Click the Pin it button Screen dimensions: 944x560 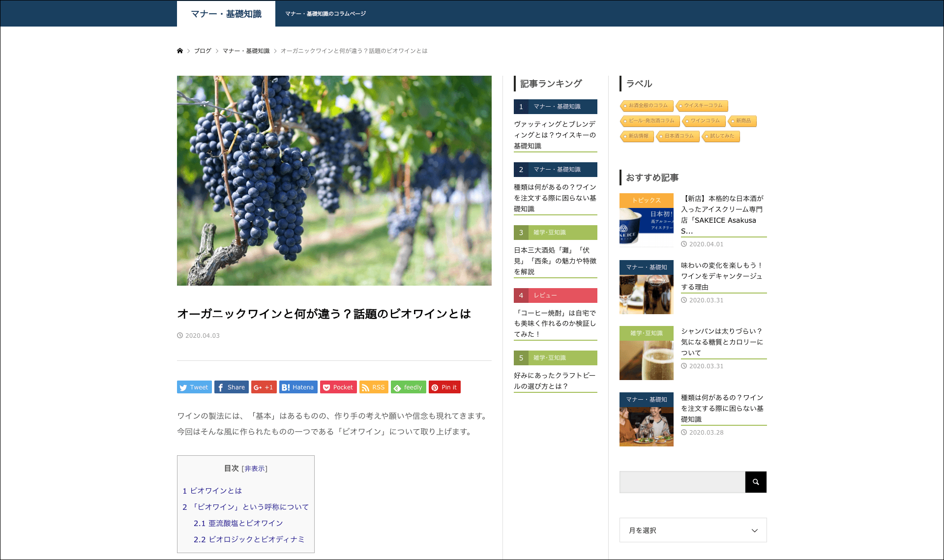pos(444,387)
